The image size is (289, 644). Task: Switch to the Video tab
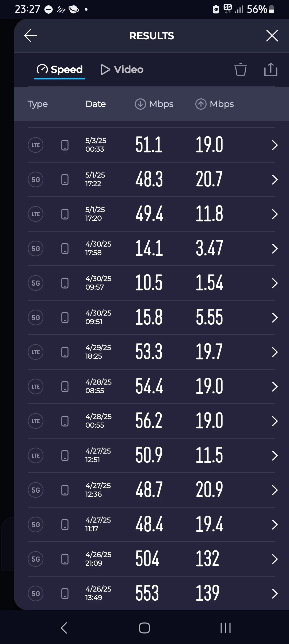(122, 70)
